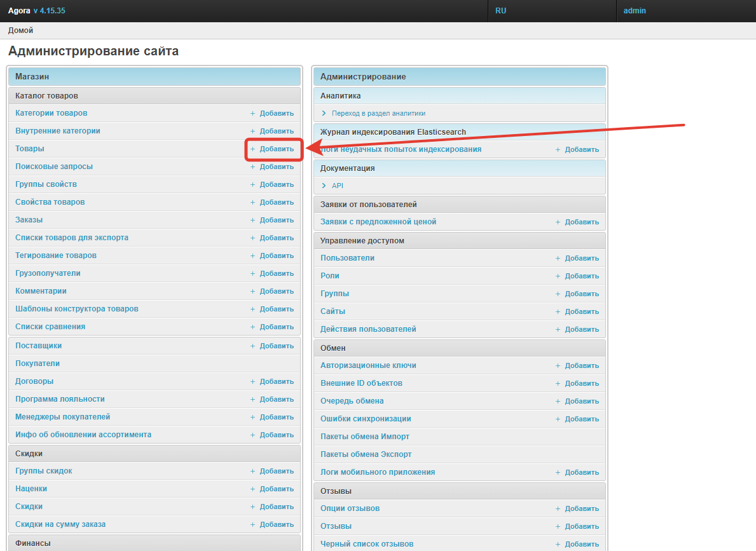Image resolution: width=756 pixels, height=551 pixels.
Task: Open Свойства товаров section
Action: click(50, 202)
